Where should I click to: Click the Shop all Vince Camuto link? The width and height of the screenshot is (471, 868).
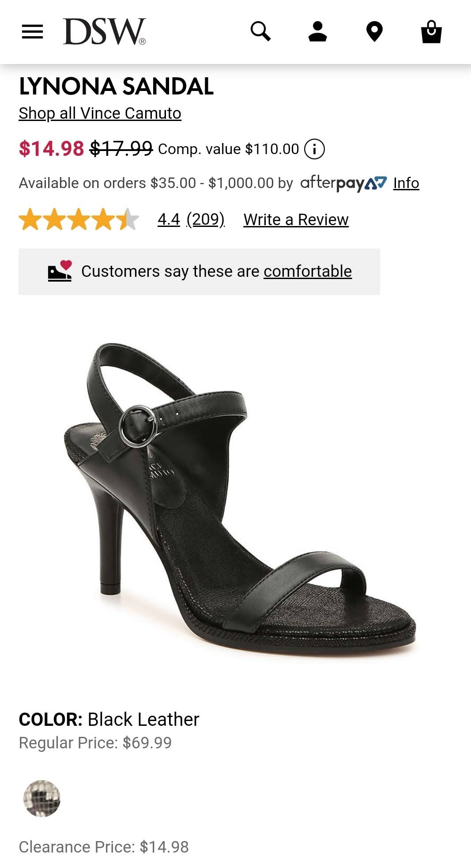click(x=100, y=113)
